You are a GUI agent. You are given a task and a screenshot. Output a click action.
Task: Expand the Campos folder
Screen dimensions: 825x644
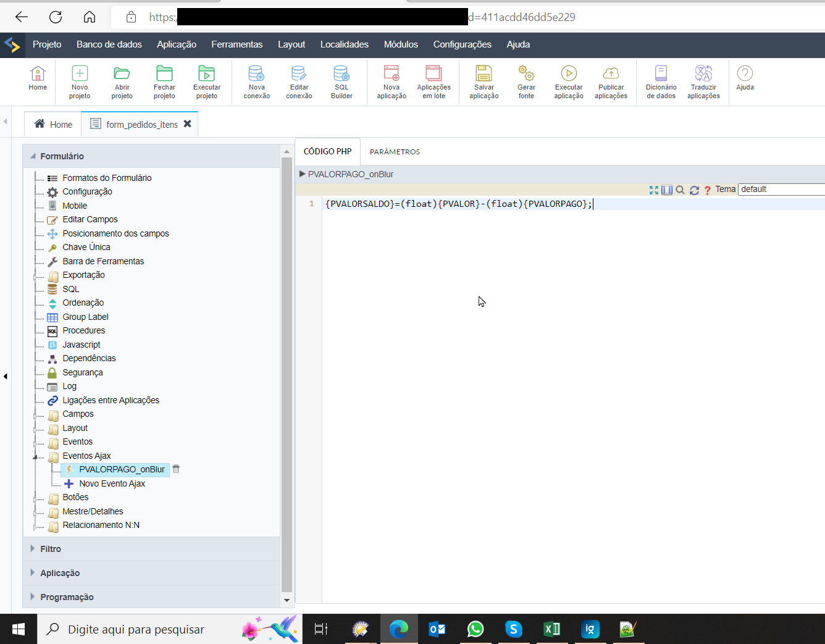point(36,416)
